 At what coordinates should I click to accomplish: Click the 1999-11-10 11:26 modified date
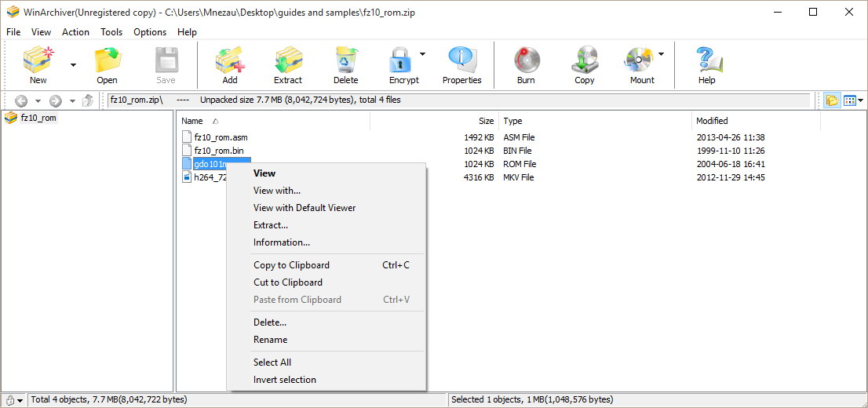click(731, 151)
